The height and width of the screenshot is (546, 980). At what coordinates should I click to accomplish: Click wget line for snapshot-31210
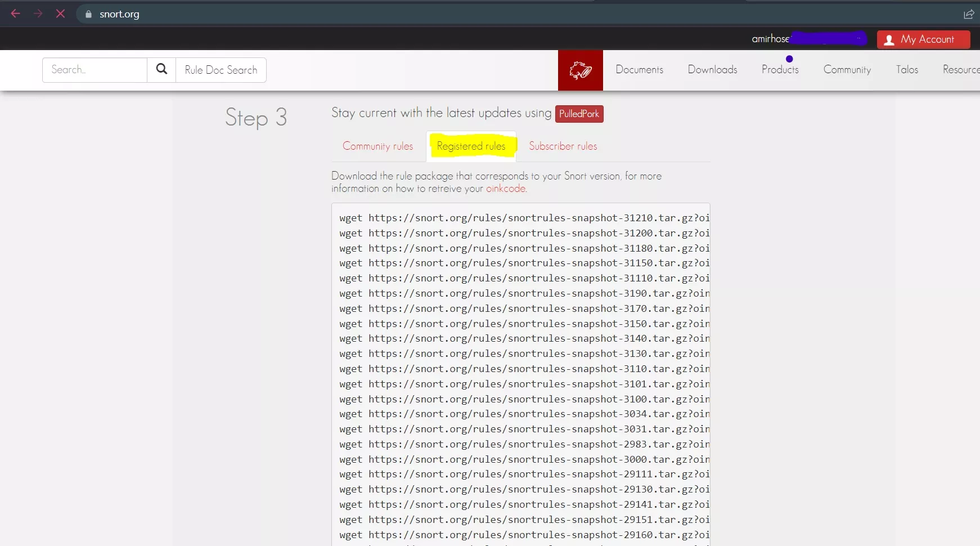pyautogui.click(x=524, y=218)
